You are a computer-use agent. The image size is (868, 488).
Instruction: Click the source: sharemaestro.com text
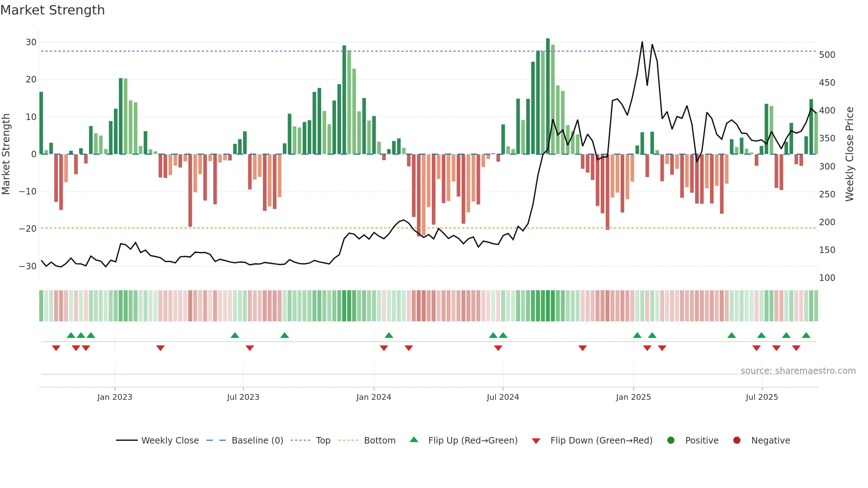798,371
